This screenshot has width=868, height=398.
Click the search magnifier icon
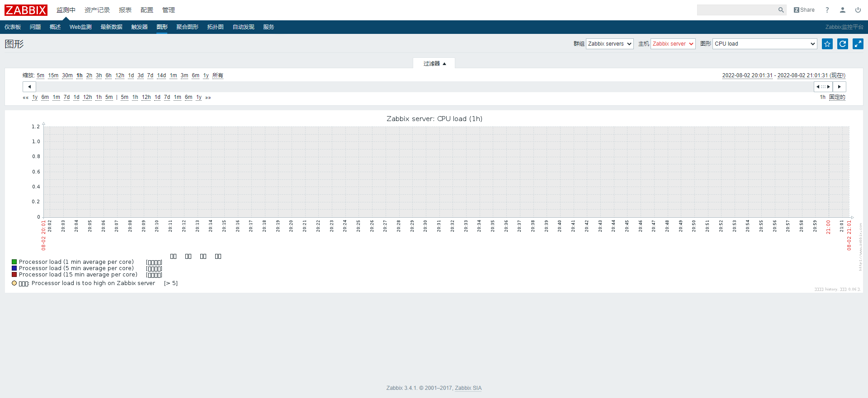(781, 10)
